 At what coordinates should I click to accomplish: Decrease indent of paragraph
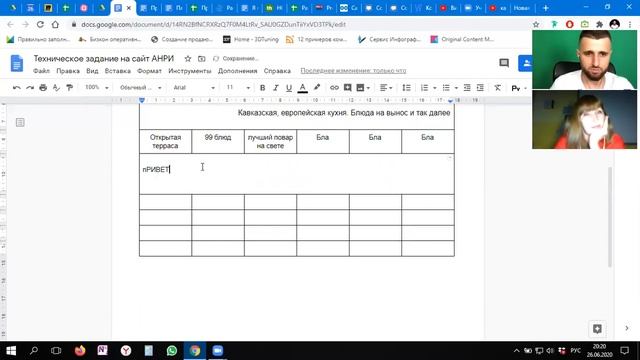[467, 88]
